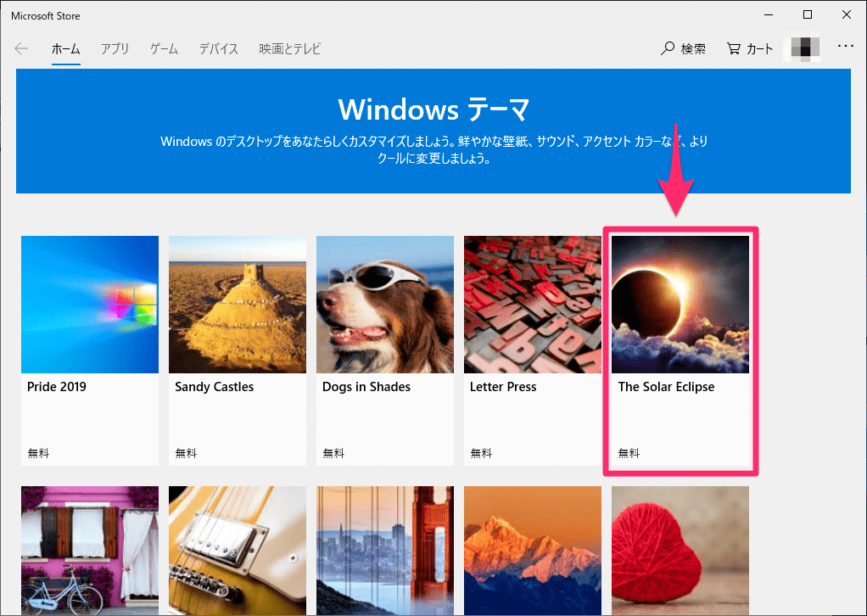Select the Sandy Castles theme image

[238, 305]
